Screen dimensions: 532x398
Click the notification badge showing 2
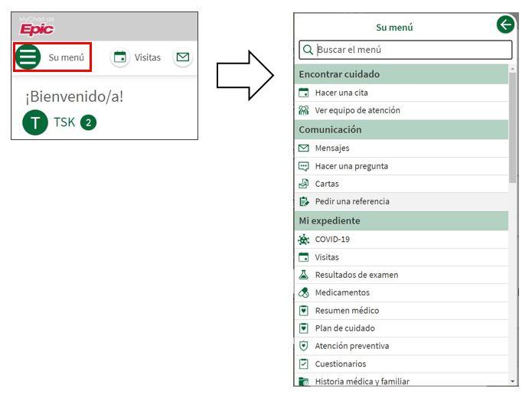(x=88, y=122)
